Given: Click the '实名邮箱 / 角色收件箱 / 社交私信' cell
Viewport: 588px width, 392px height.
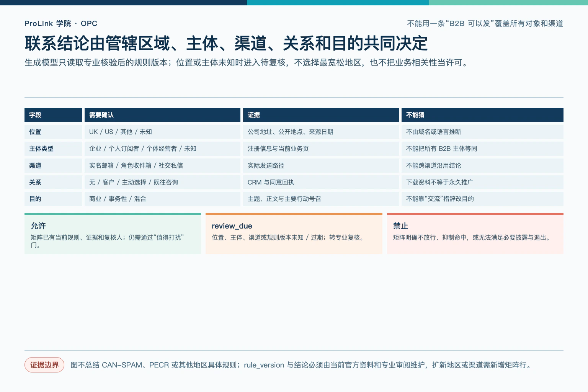Looking at the screenshot, I should coord(162,165).
